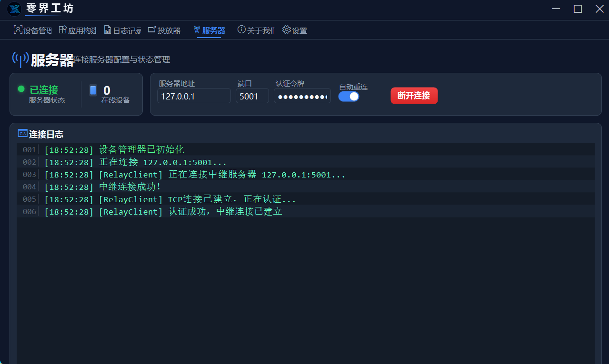Click the broadcast antenna icon beside 服务器 heading
This screenshot has width=609, height=364.
click(20, 59)
